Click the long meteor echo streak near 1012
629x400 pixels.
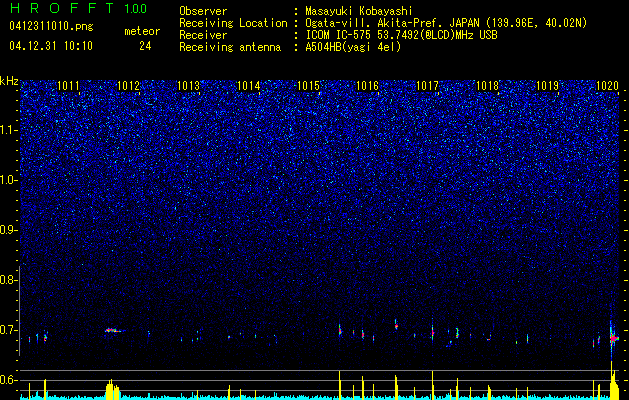pos(115,331)
